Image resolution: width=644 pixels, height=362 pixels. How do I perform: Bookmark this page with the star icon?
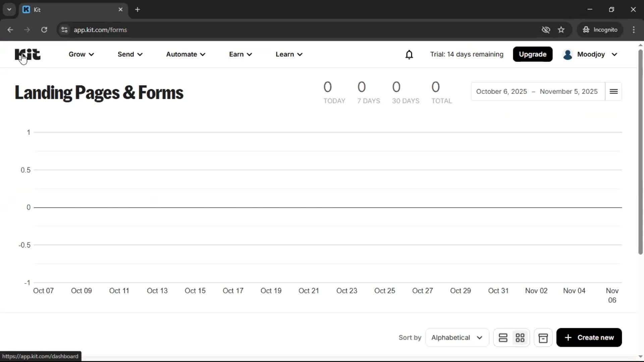561,29
